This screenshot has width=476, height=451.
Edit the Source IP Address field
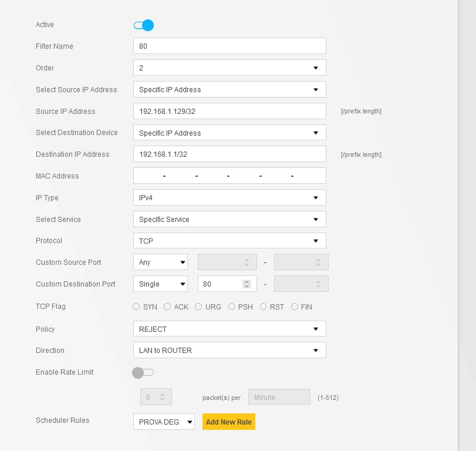click(x=229, y=112)
